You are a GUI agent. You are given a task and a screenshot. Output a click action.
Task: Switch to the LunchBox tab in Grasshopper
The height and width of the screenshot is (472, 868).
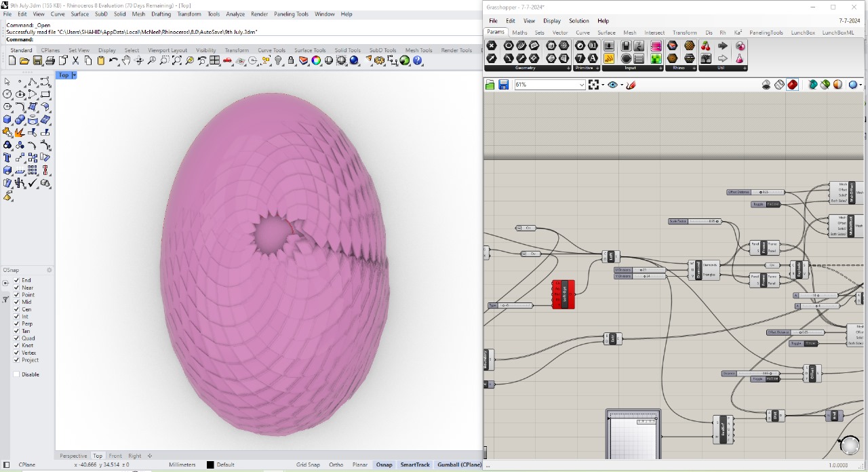(803, 33)
